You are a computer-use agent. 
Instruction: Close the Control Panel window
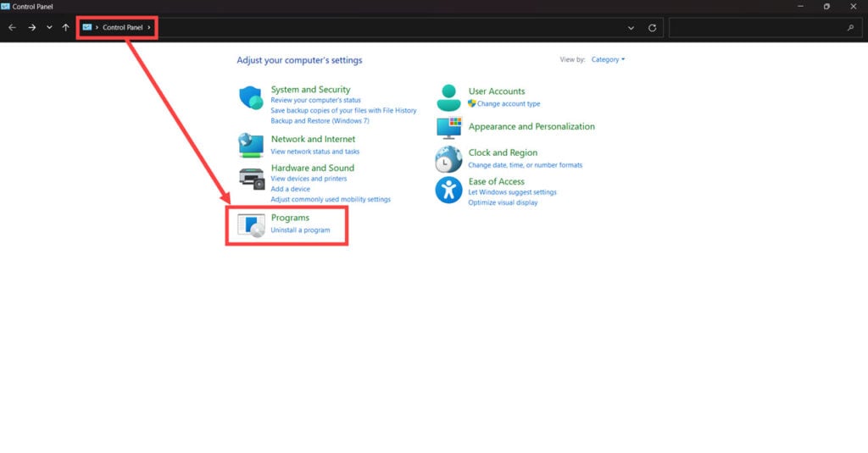(x=853, y=7)
